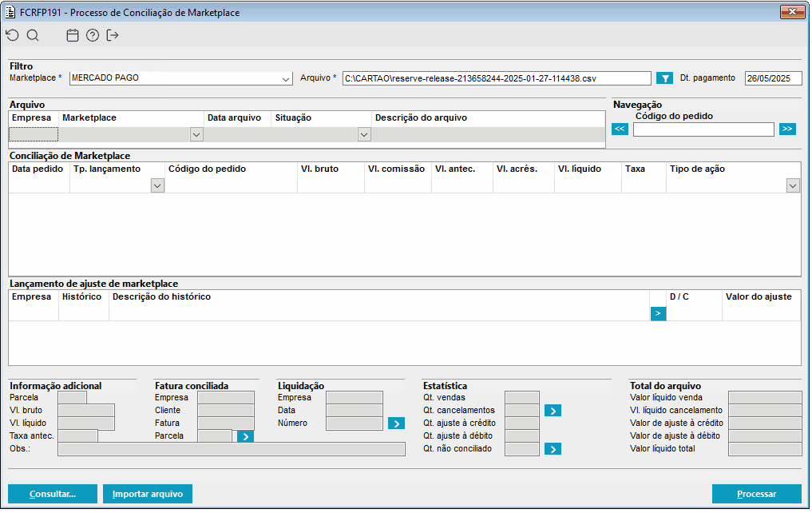Click the next order >> navigation button

[787, 129]
